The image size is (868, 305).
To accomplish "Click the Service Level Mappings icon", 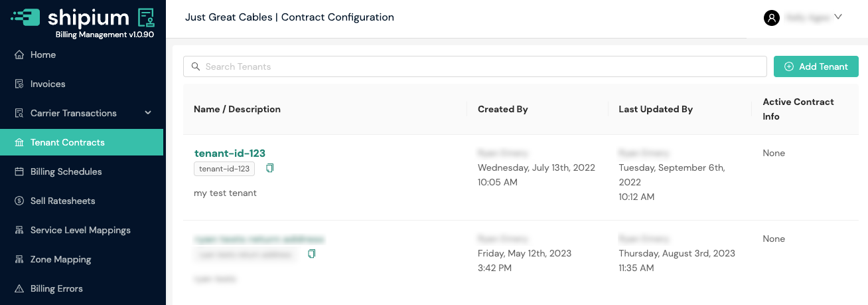I will click(19, 230).
